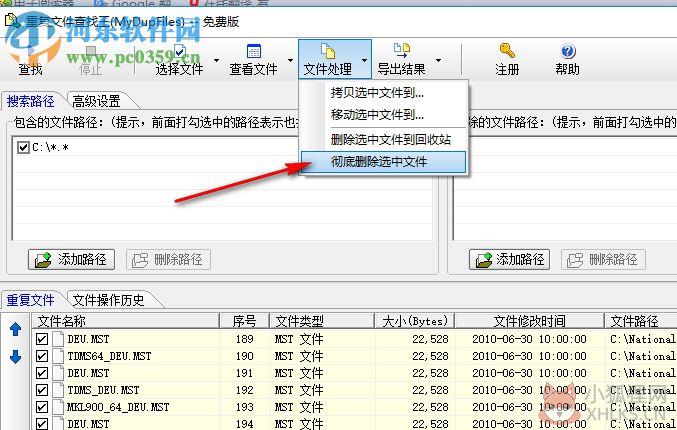The height and width of the screenshot is (430, 677).
Task: Open the 帮助 help icon
Action: [x=568, y=51]
